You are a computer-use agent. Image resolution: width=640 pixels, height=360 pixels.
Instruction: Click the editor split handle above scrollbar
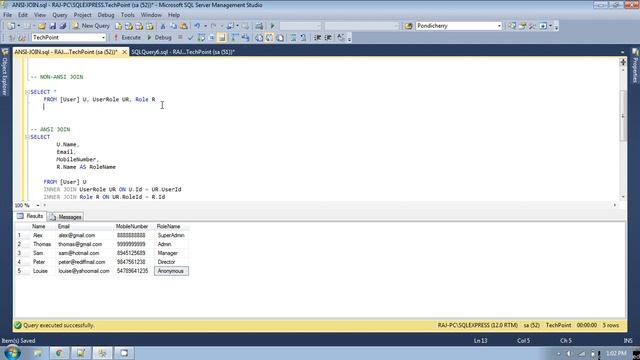point(623,62)
